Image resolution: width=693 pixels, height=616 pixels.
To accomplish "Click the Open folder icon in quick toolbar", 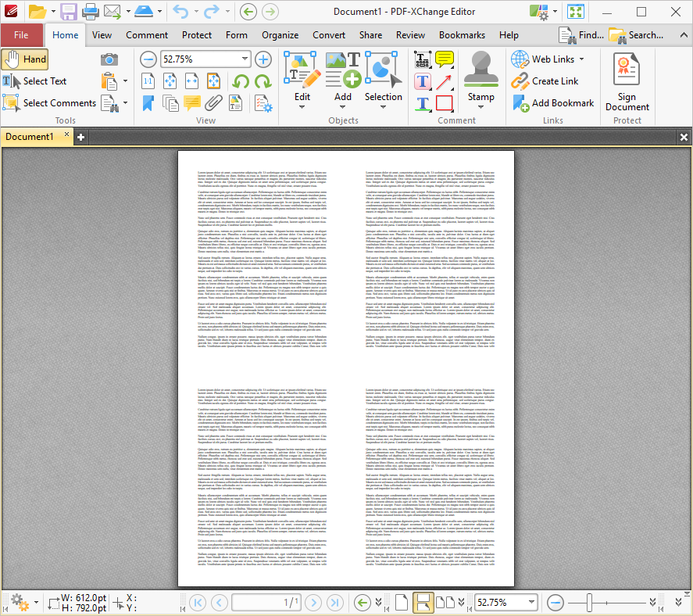I will click(x=38, y=12).
